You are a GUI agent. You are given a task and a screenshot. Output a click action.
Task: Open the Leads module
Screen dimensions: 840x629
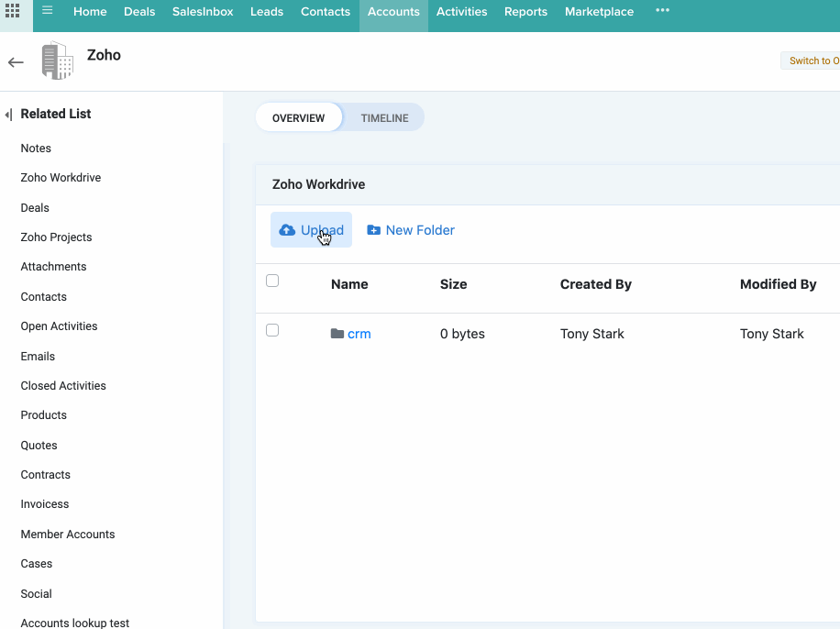pos(267,12)
